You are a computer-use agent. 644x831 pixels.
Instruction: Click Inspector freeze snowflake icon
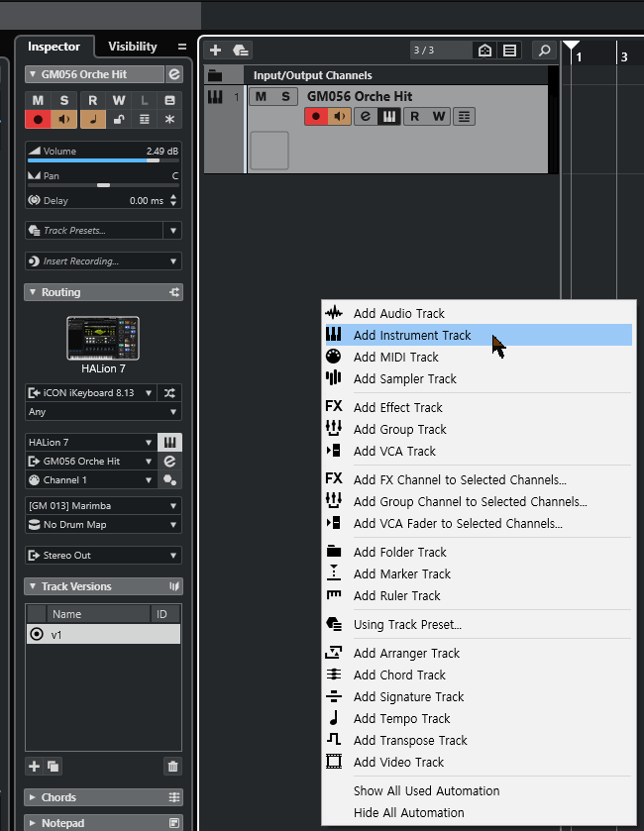[x=169, y=119]
